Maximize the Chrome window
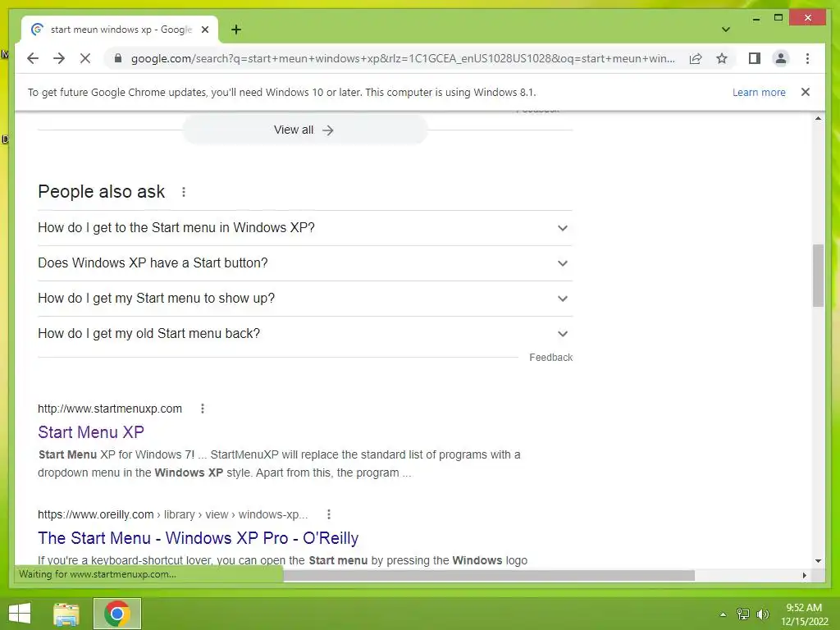The height and width of the screenshot is (630, 840). tap(778, 18)
